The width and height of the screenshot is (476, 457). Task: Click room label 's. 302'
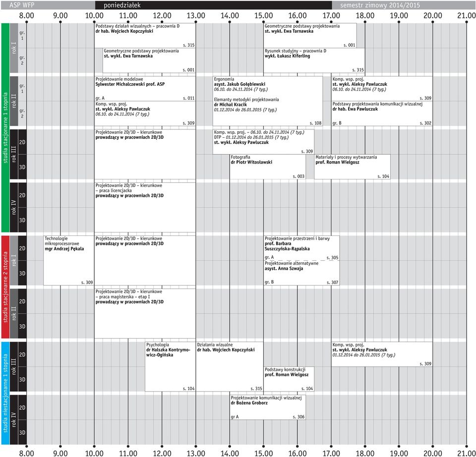click(x=425, y=123)
